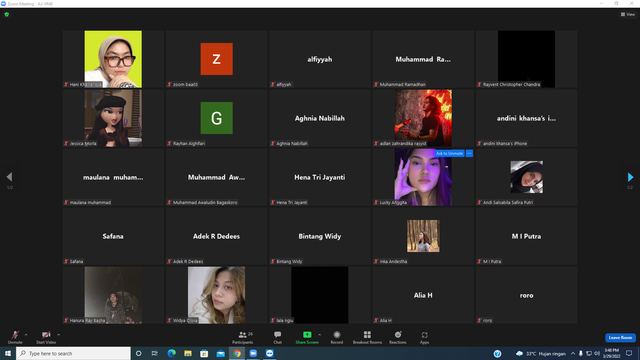Select the alfiyyah participant tile
This screenshot has width=640, height=360.
click(320, 59)
